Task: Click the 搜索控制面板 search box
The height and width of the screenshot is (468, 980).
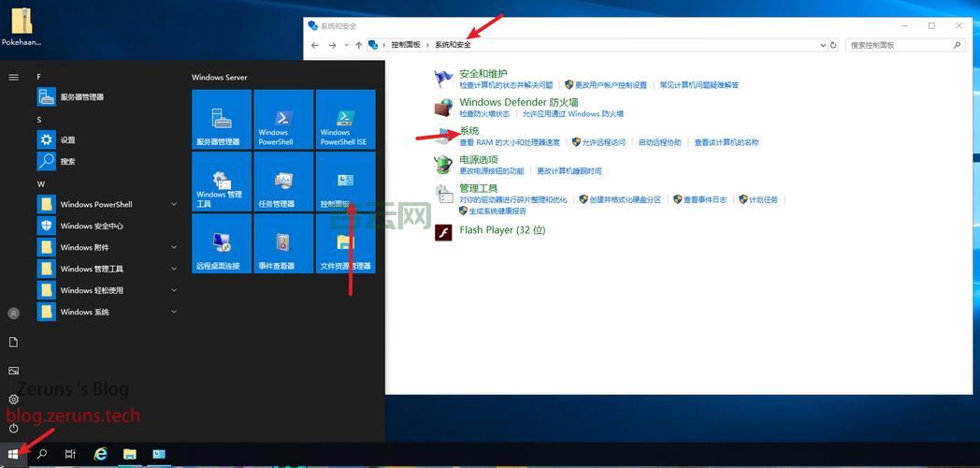Action: (898, 45)
